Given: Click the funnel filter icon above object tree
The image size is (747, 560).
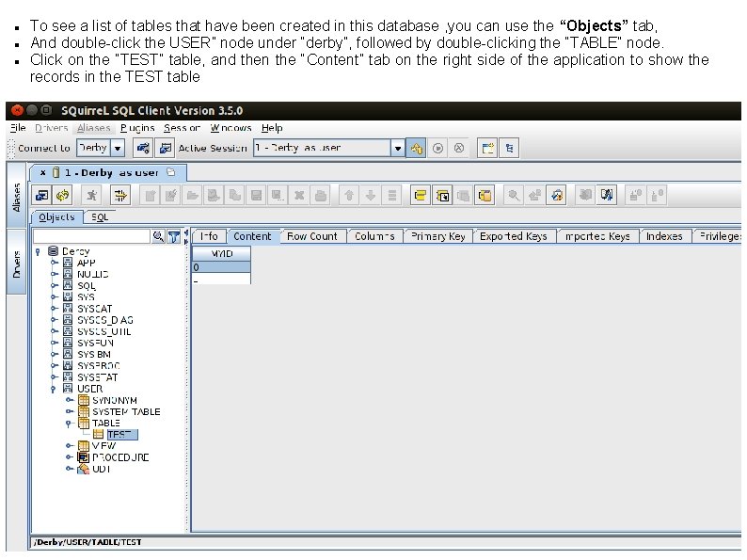Looking at the screenshot, I should pyautogui.click(x=174, y=236).
